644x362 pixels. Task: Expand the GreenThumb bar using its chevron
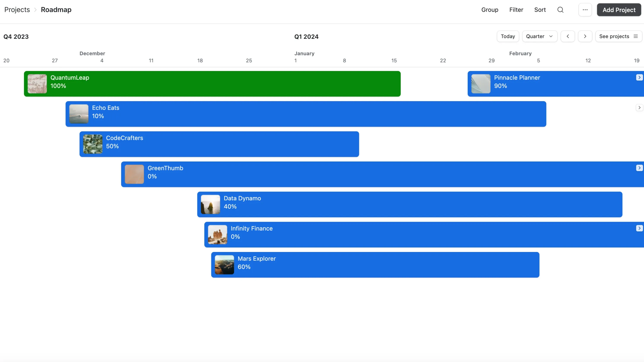(x=639, y=168)
